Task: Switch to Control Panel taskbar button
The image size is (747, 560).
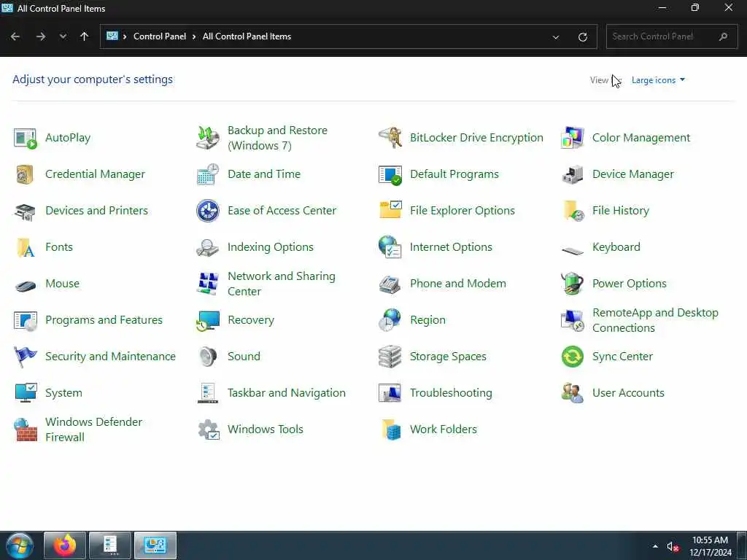Action: [x=155, y=545]
